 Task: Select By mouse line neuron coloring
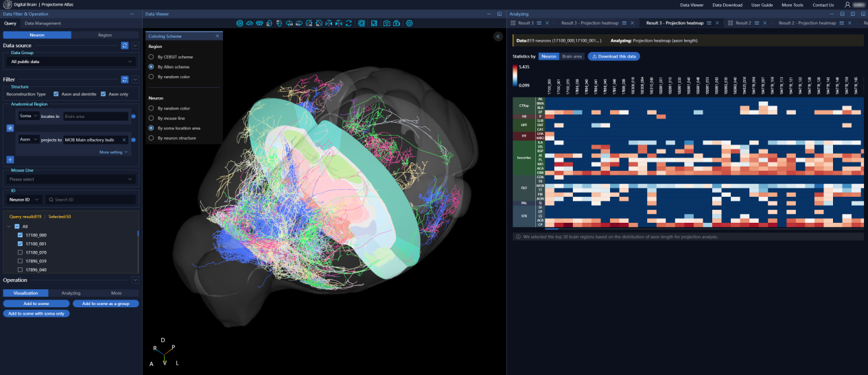[x=151, y=118]
